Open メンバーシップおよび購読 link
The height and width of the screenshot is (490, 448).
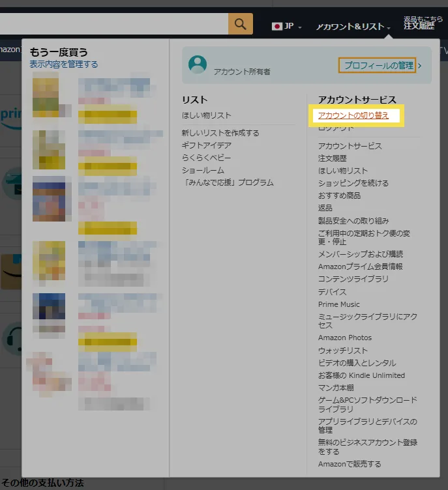point(361,254)
